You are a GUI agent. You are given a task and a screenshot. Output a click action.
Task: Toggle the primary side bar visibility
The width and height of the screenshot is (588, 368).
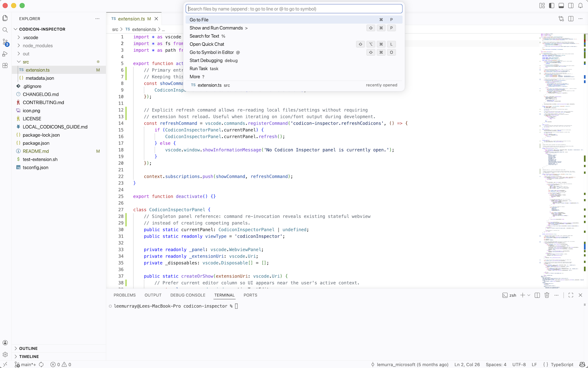552,6
